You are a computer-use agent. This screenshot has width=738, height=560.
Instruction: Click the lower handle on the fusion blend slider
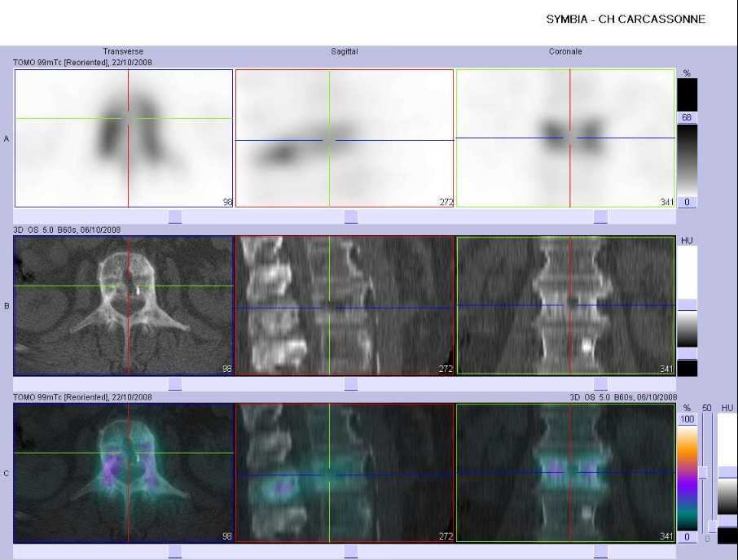pos(713,527)
